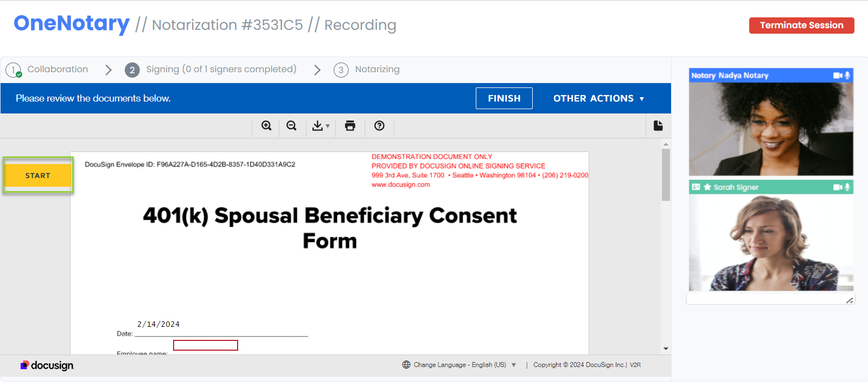Open help via question mark icon
This screenshot has height=386, width=868.
(x=379, y=126)
